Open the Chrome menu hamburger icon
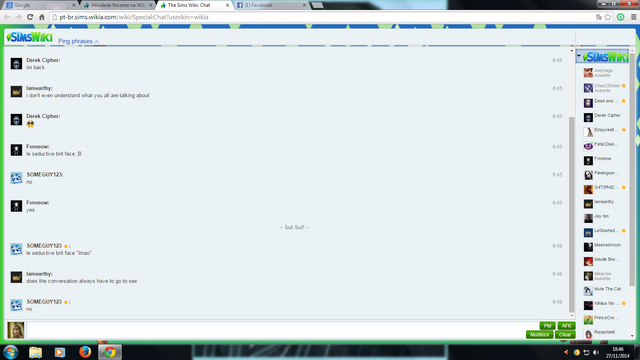Viewport: 640px width, 360px height. tap(633, 17)
